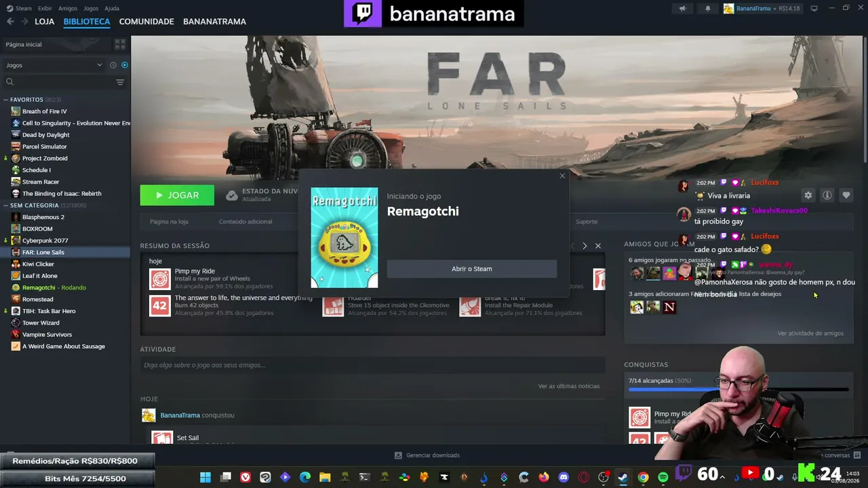Open File Explorer from taskbar

325,477
